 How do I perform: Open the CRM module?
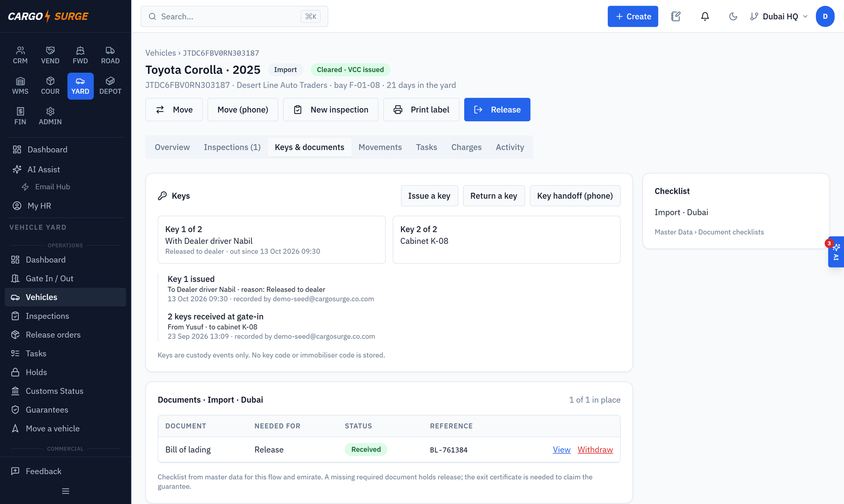click(x=20, y=55)
